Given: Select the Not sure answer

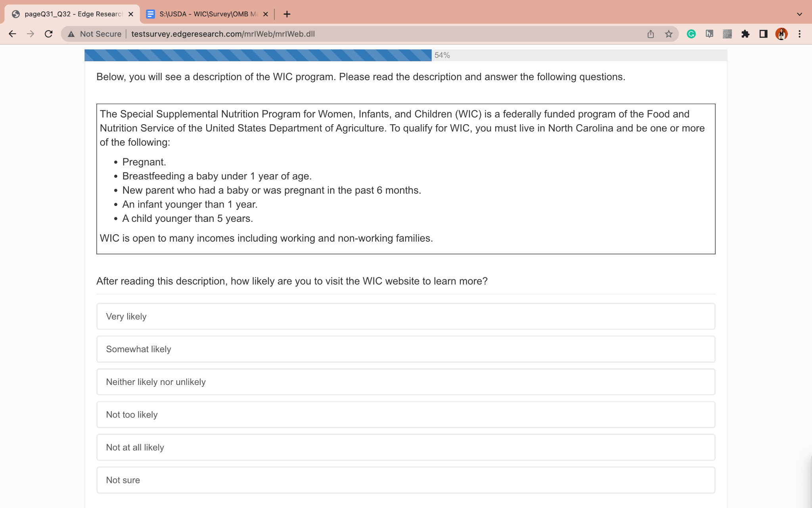Looking at the screenshot, I should tap(406, 480).
